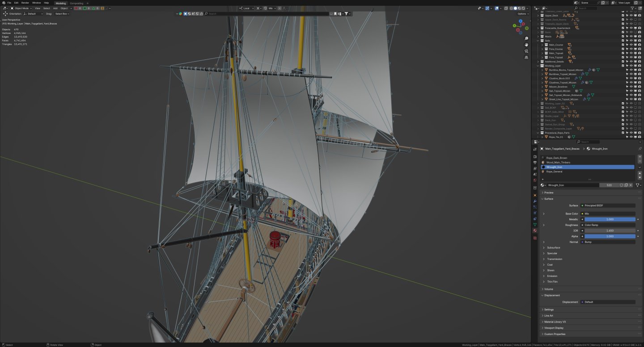Open the Drag Select Box dropdown

point(62,14)
